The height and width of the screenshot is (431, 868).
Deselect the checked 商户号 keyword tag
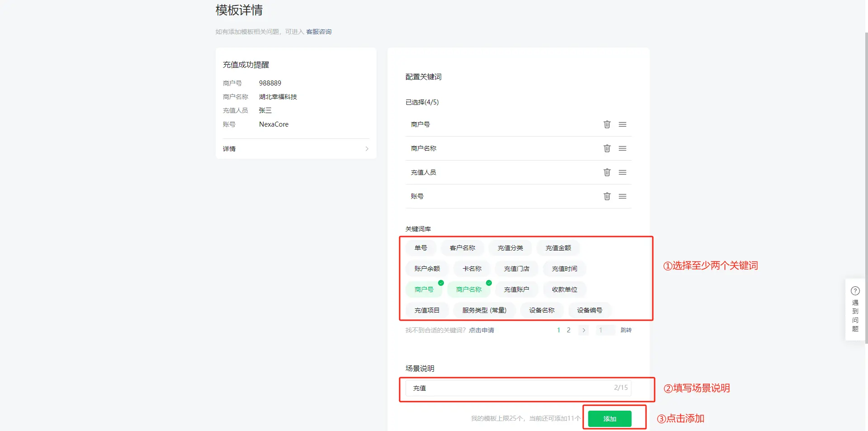pyautogui.click(x=424, y=289)
